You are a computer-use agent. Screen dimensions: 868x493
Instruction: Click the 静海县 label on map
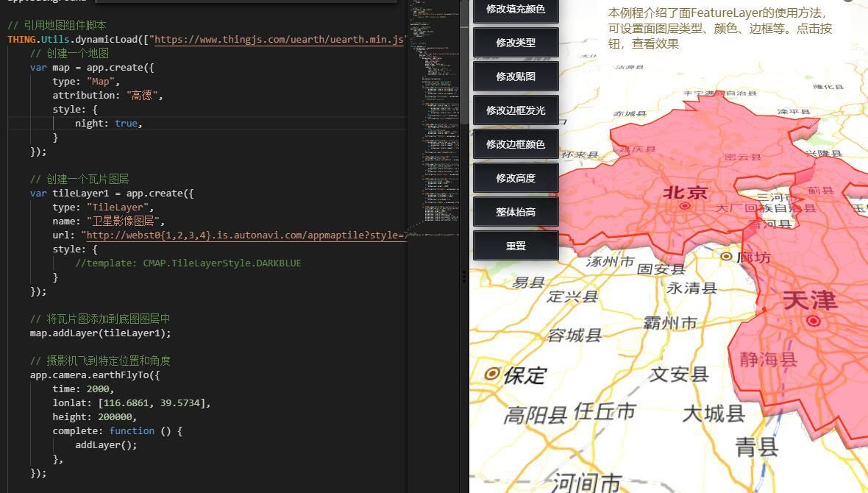[769, 360]
